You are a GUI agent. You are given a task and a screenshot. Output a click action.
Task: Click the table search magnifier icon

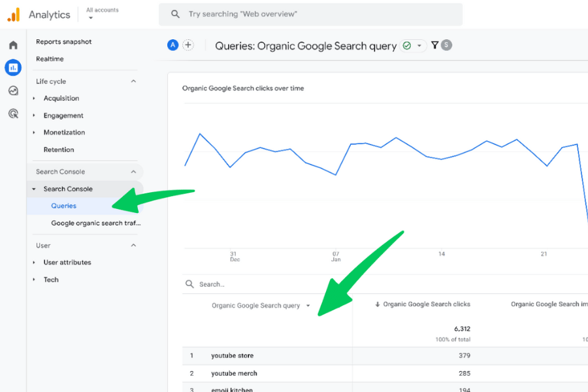(189, 284)
